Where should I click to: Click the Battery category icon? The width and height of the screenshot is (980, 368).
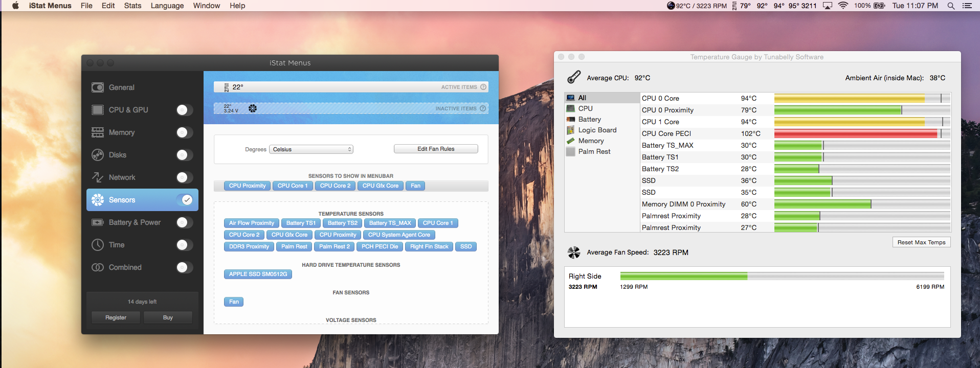click(x=570, y=119)
